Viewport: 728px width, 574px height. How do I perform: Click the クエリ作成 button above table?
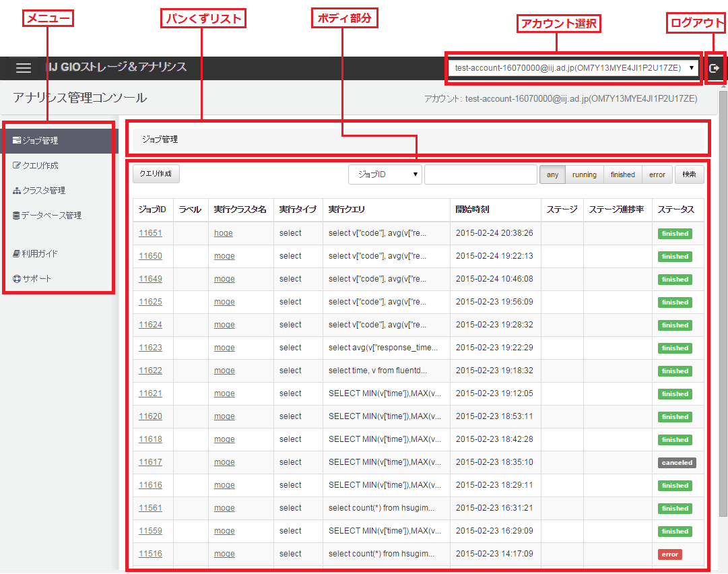pos(156,174)
